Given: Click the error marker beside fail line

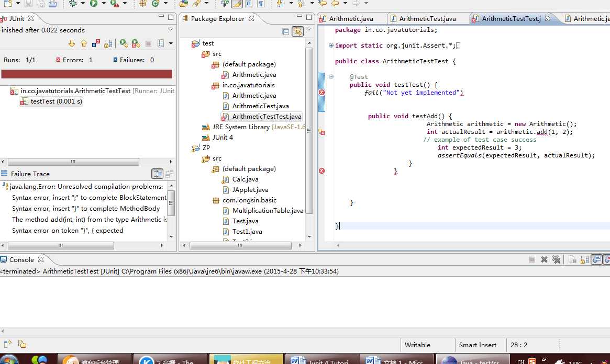Looking at the screenshot, I should [x=321, y=93].
